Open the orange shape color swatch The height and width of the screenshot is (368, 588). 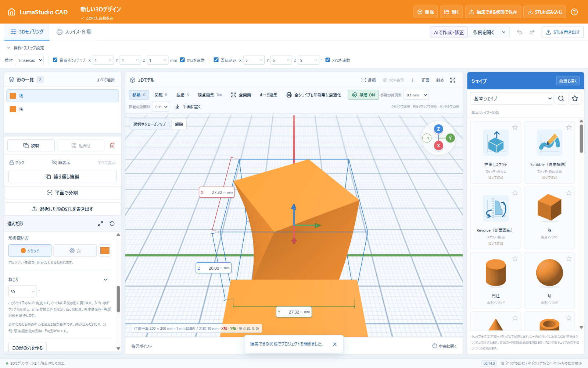pyautogui.click(x=105, y=251)
